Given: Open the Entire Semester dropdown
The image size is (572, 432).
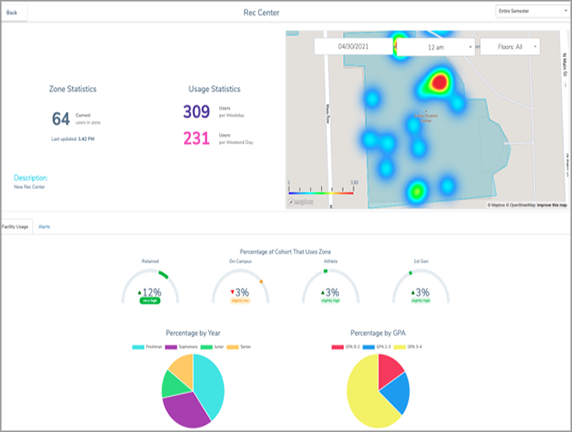Looking at the screenshot, I should 533,11.
